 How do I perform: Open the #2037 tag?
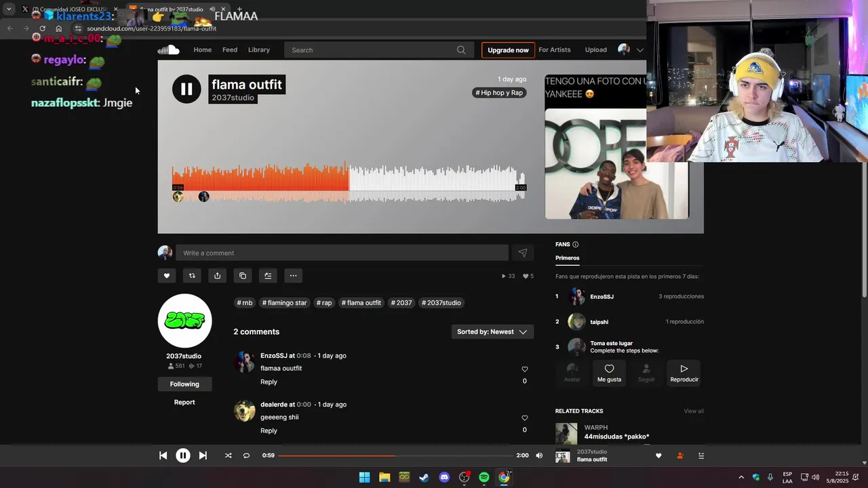[x=401, y=303]
